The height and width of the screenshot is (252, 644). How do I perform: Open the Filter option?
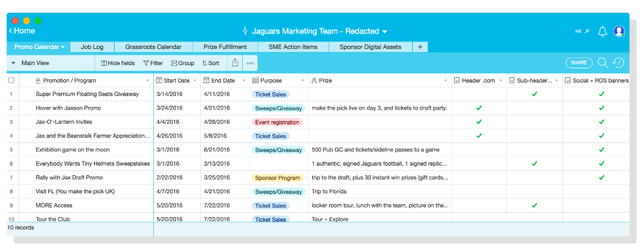click(x=153, y=63)
